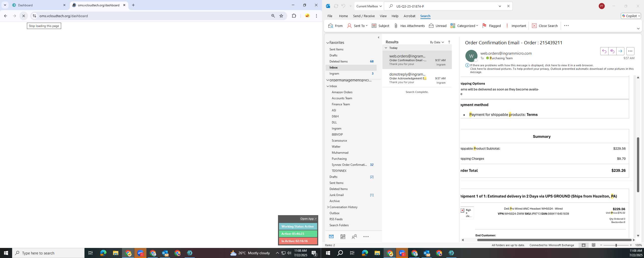
Task: Collapse the Today results group
Action: point(386,48)
